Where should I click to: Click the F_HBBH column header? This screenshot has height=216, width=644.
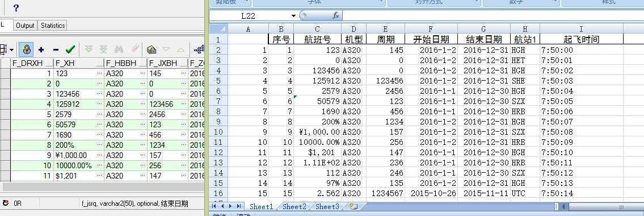click(125, 63)
